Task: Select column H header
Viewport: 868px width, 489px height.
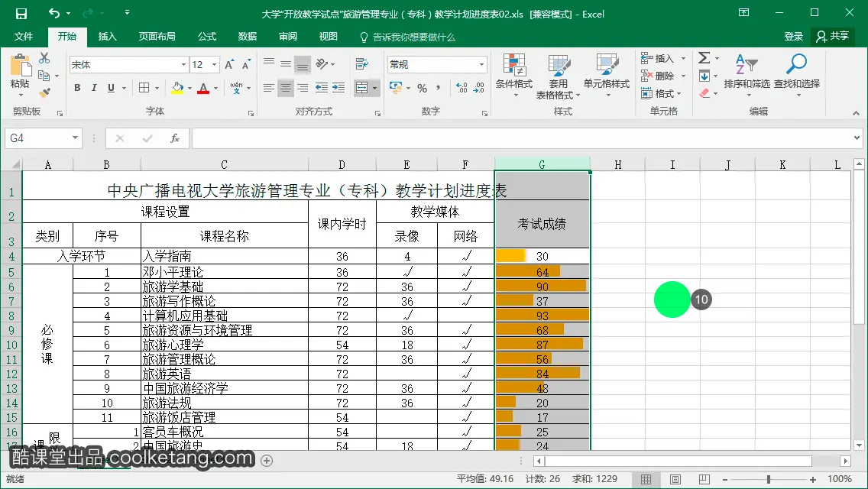Action: pos(618,164)
